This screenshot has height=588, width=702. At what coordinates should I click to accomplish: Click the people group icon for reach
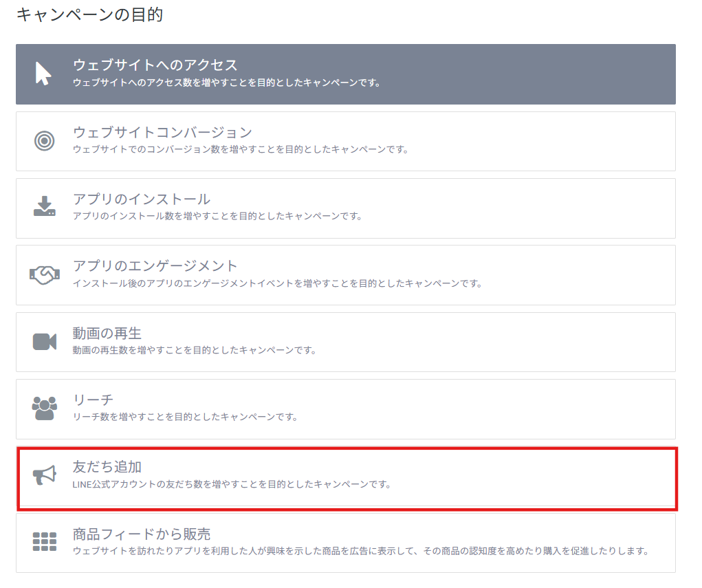pyautogui.click(x=44, y=408)
